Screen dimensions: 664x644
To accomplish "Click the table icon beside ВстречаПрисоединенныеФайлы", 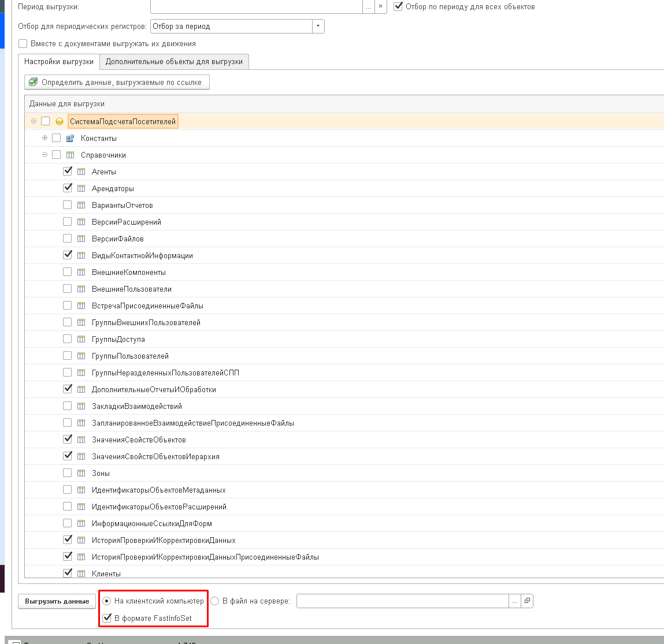I will point(81,306).
